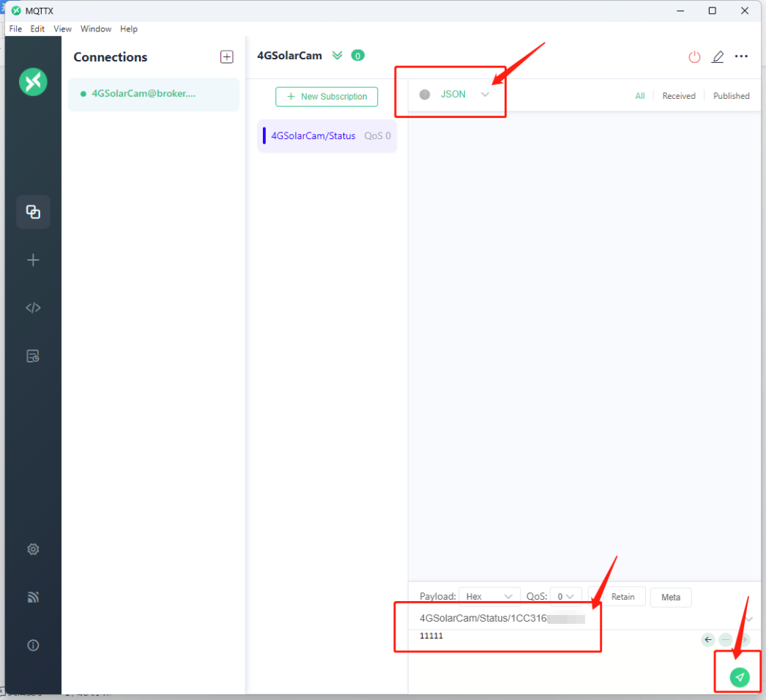Maximize the MQTTX window
The image size is (766, 700).
[x=713, y=11]
